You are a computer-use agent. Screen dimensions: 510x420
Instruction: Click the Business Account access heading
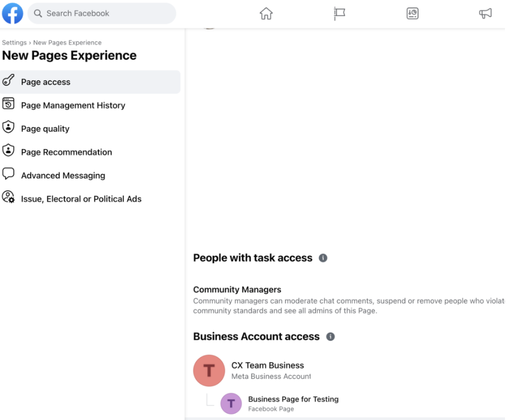point(256,337)
